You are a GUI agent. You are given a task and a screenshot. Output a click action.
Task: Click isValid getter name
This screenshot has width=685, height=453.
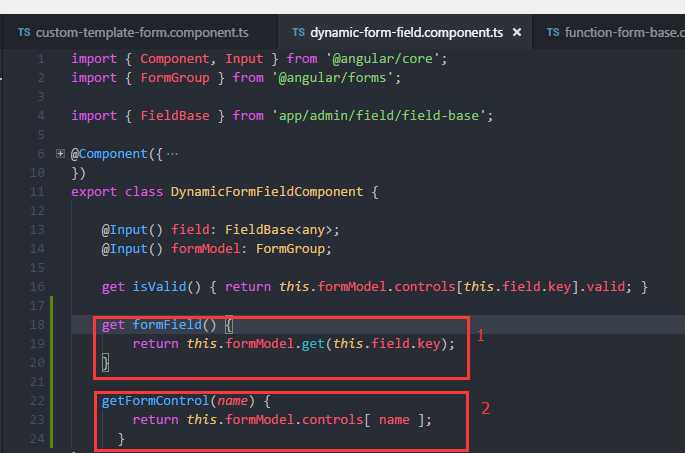[159, 287]
